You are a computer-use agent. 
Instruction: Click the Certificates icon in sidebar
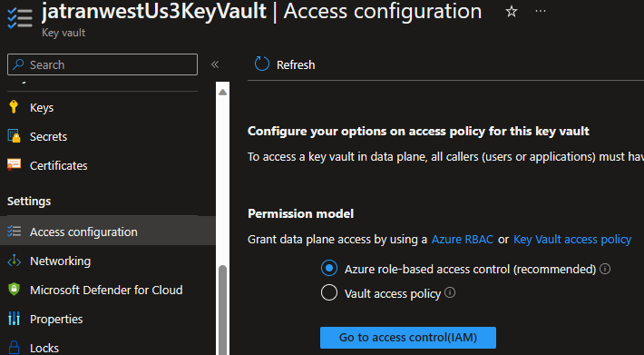point(14,164)
